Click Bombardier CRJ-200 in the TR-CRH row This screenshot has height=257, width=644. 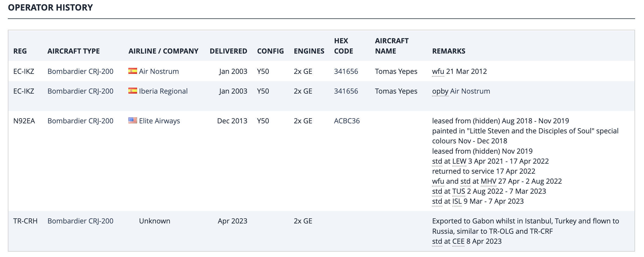pyautogui.click(x=80, y=221)
